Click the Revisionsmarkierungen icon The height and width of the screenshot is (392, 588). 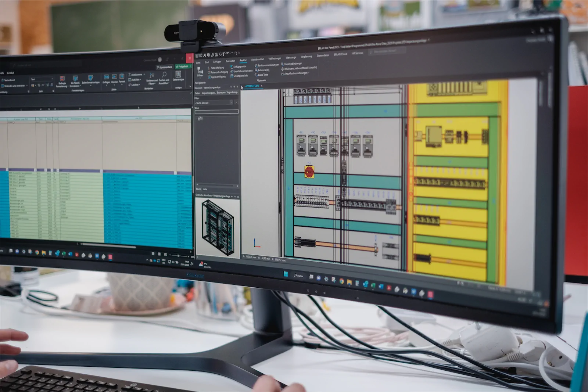point(256,65)
